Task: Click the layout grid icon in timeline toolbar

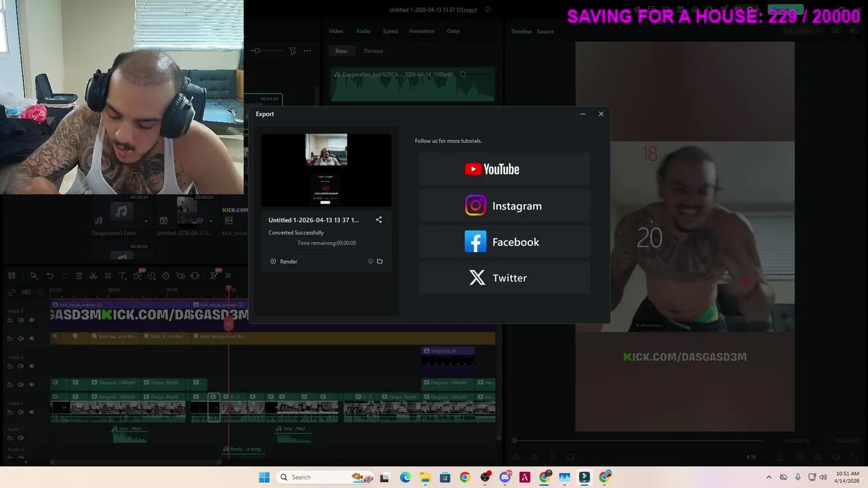Action: pyautogui.click(x=12, y=276)
